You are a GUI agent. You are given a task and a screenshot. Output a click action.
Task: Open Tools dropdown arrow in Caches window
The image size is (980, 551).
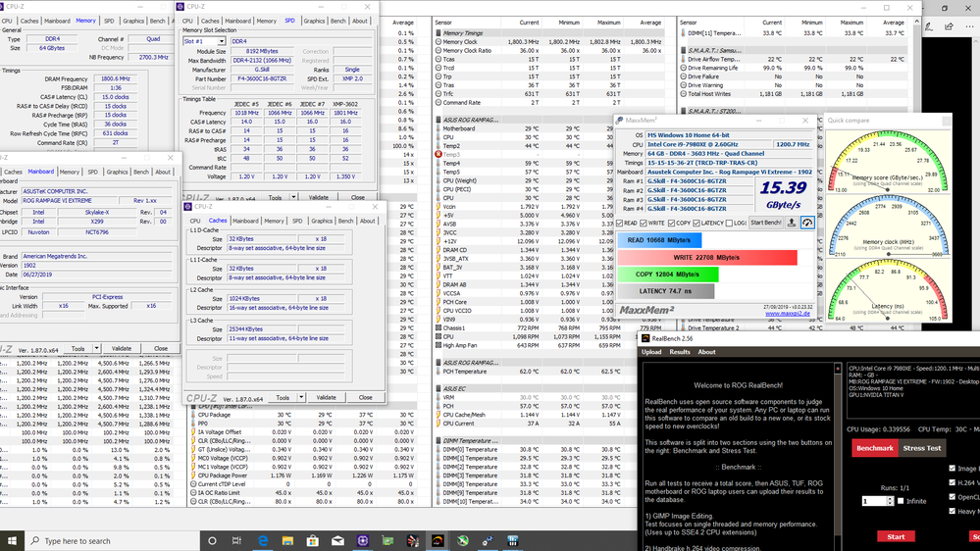tap(301, 397)
